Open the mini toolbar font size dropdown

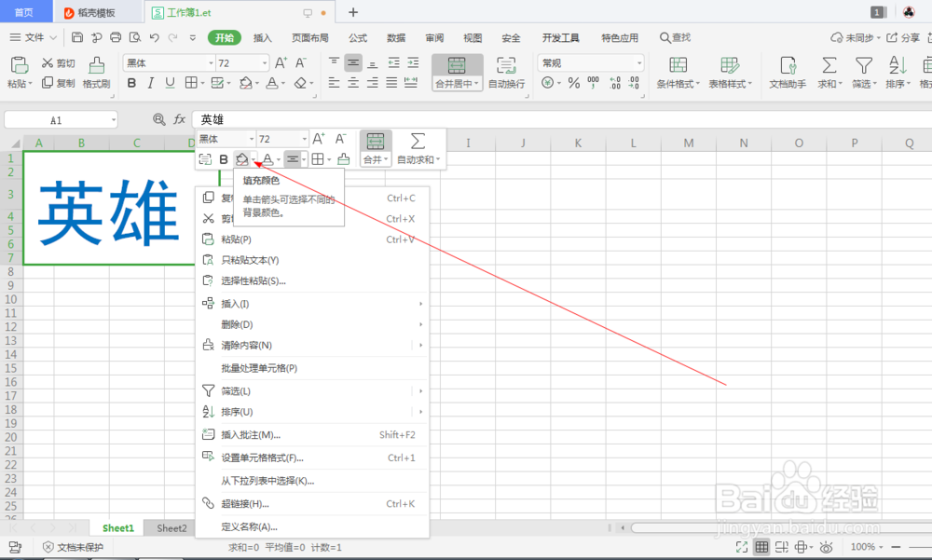pyautogui.click(x=304, y=139)
